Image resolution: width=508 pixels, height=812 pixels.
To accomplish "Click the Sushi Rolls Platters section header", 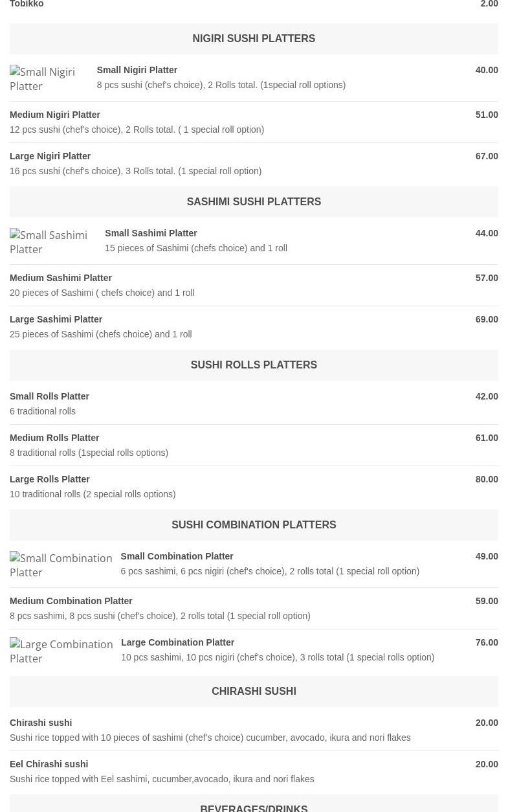I will 254,365.
